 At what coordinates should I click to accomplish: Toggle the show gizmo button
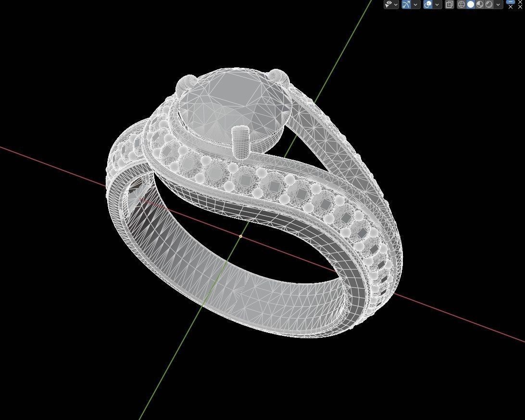pos(406,4)
